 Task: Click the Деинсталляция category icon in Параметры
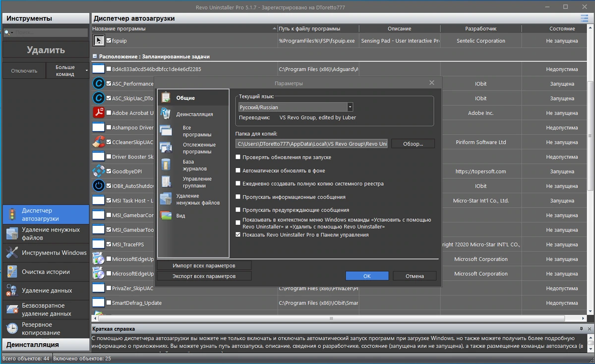point(166,114)
